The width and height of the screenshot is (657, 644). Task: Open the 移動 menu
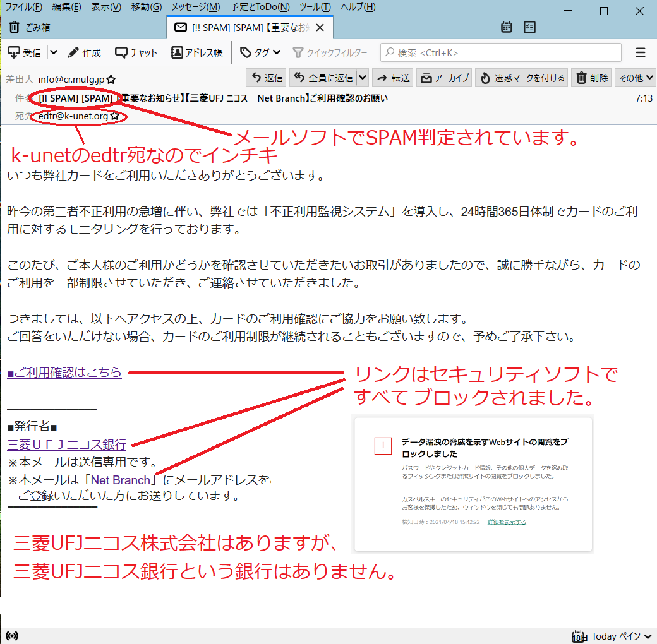[x=146, y=7]
